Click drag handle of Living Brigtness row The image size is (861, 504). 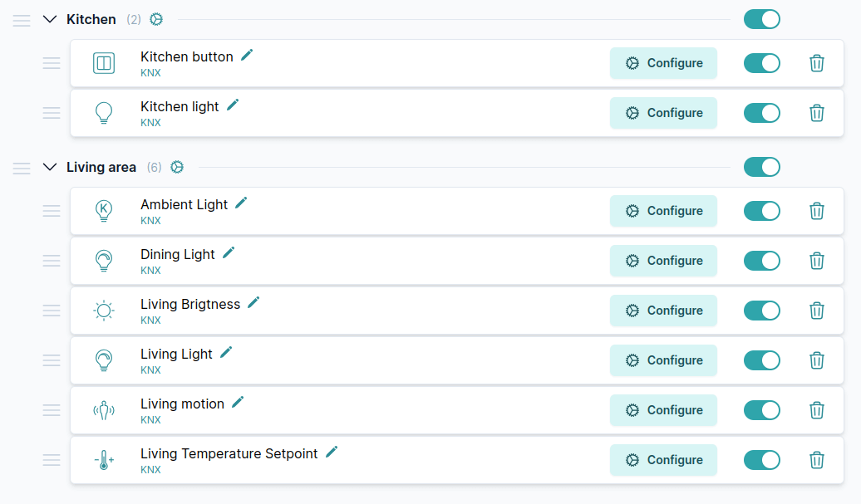[52, 311]
